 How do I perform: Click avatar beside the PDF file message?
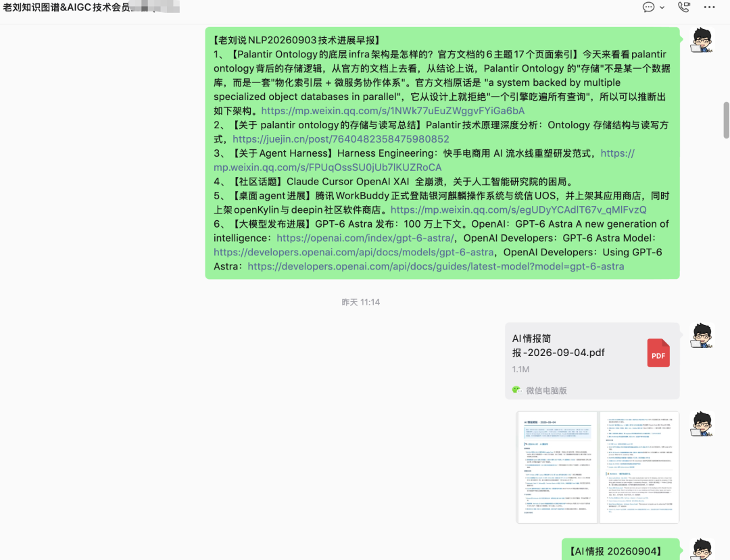click(702, 335)
